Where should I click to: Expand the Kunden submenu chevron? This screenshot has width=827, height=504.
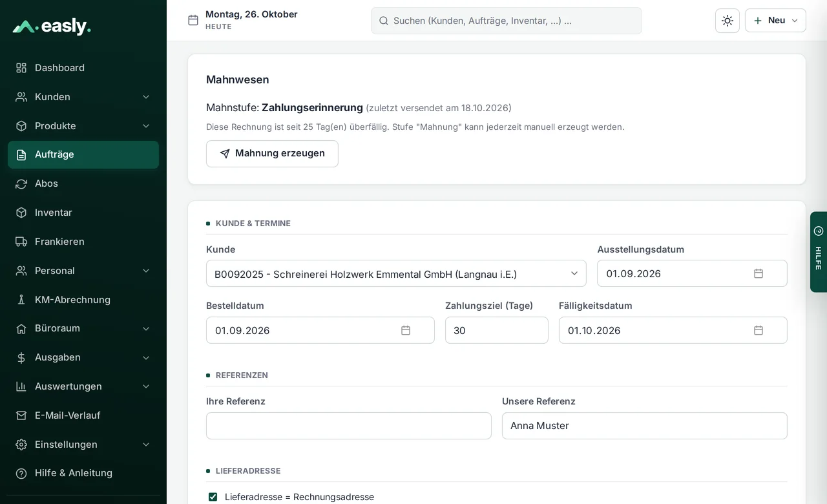coord(146,97)
